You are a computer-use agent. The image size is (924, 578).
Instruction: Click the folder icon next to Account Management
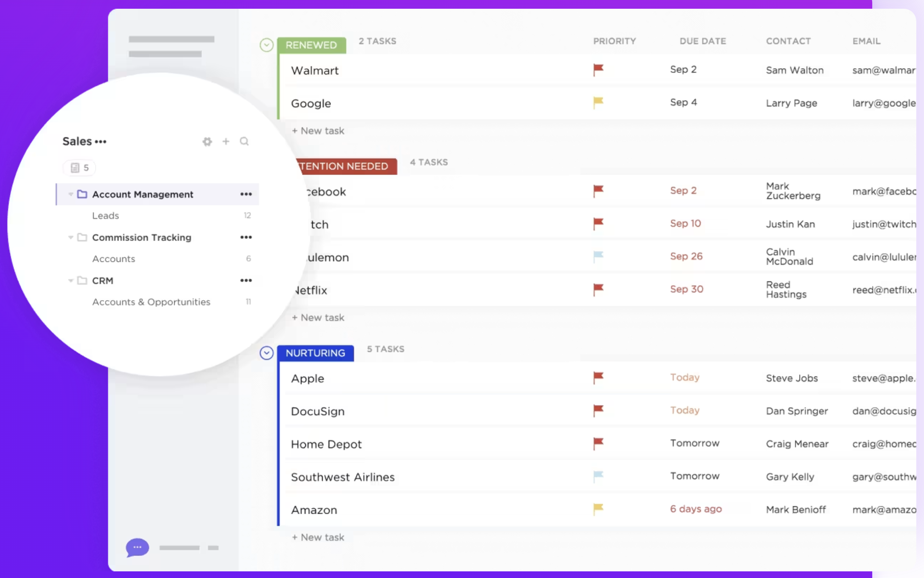coord(82,194)
